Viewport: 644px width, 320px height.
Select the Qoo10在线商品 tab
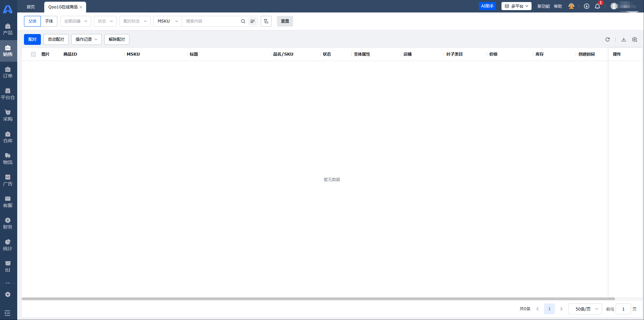click(63, 7)
